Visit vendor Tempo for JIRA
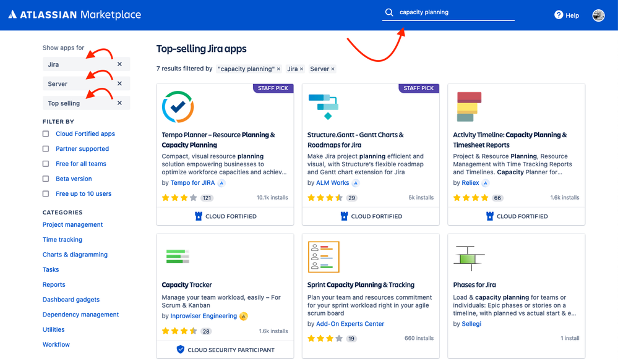This screenshot has width=618, height=364. coord(193,183)
